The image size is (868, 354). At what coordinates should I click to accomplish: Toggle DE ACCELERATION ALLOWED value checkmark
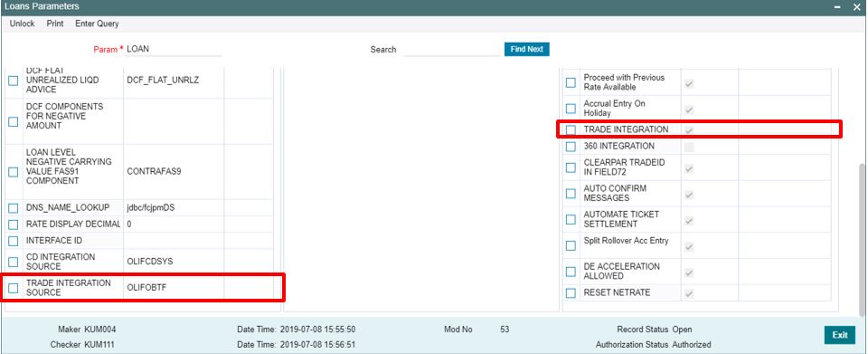(x=689, y=273)
